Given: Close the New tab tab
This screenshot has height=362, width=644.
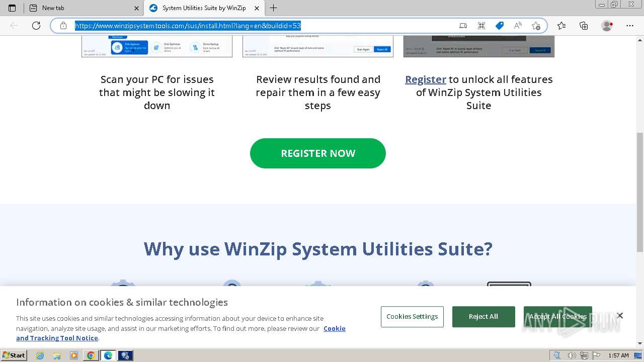Looking at the screenshot, I should (137, 8).
